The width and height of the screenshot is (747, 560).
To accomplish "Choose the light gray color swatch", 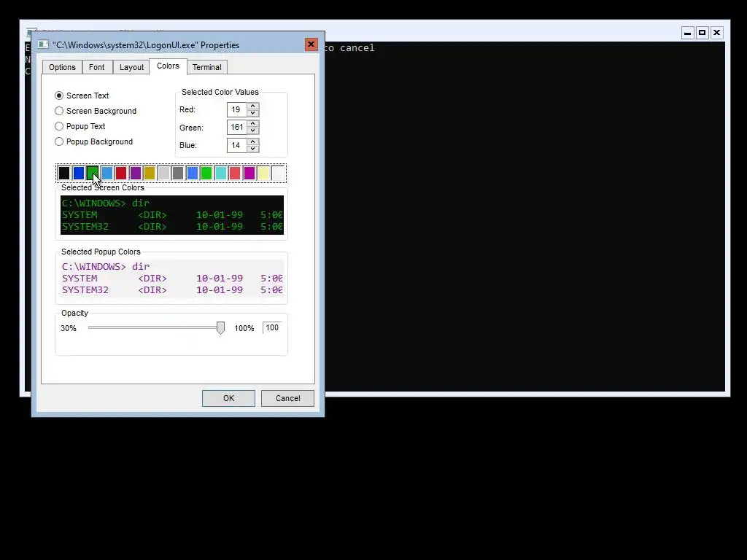I will (164, 173).
